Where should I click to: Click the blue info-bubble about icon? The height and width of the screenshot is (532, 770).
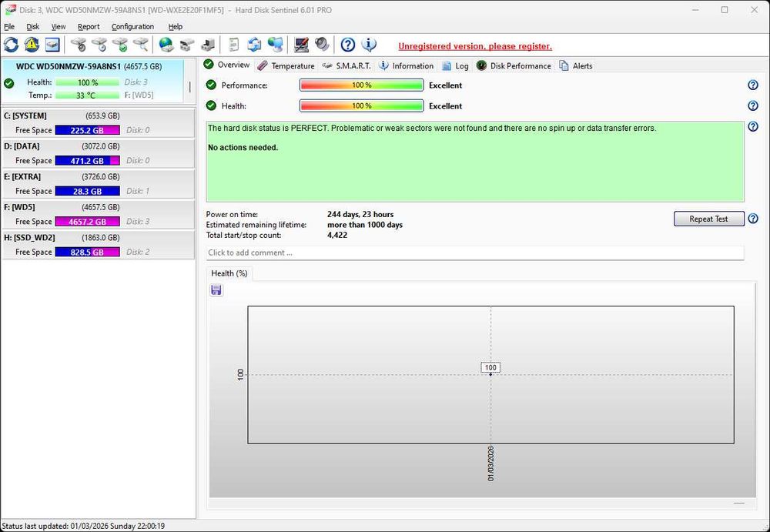(369, 45)
